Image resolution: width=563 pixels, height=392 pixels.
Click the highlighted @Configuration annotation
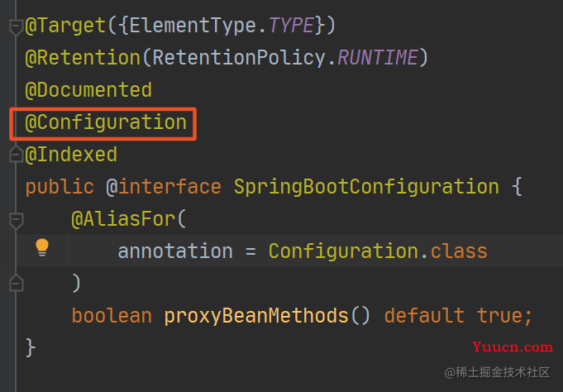pyautogui.click(x=106, y=122)
